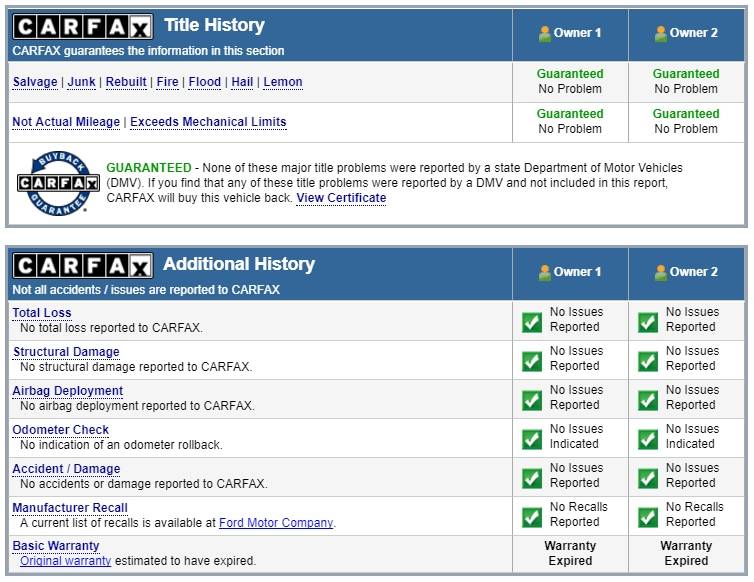
Task: Click Owner 1 'No Recalls Reported' text
Action: 578,514
